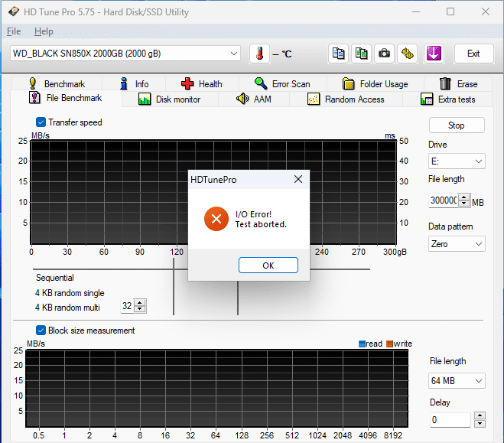Decrease File length MB with down spinner arrow
Screen dimensions: 504x443
pyautogui.click(x=463, y=204)
